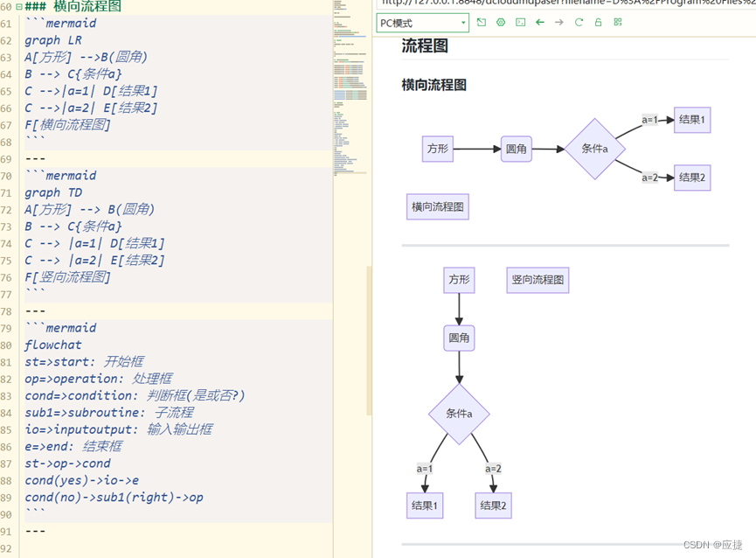Refresh the preview page

[579, 22]
